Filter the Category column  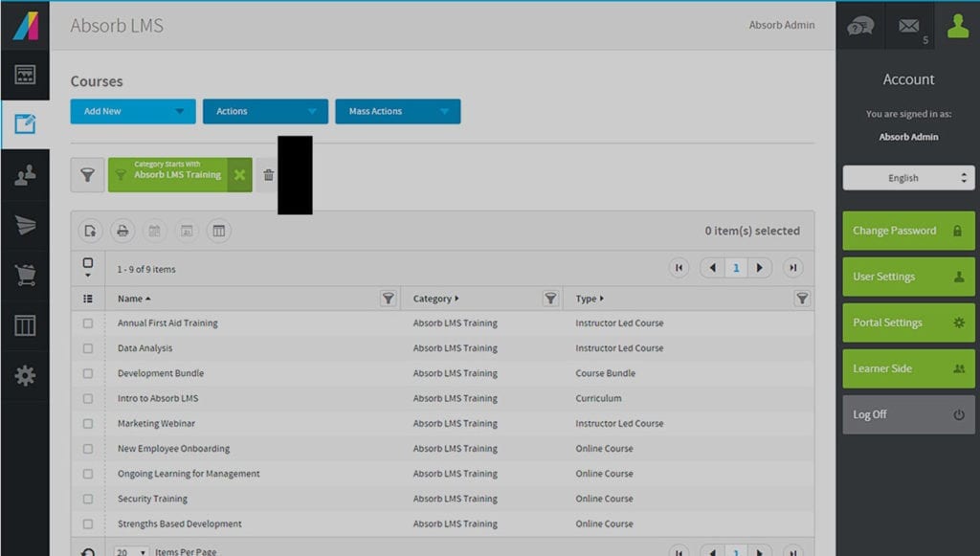point(550,299)
